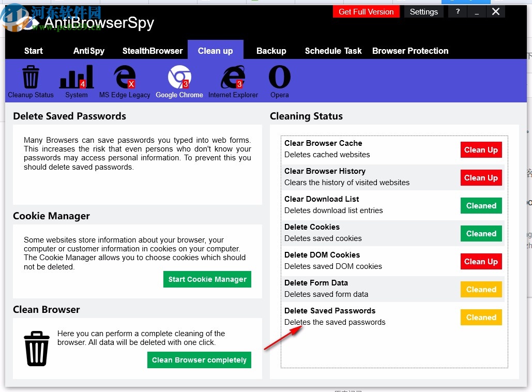Start the Cookie Manager
This screenshot has width=532, height=392.
click(x=207, y=279)
